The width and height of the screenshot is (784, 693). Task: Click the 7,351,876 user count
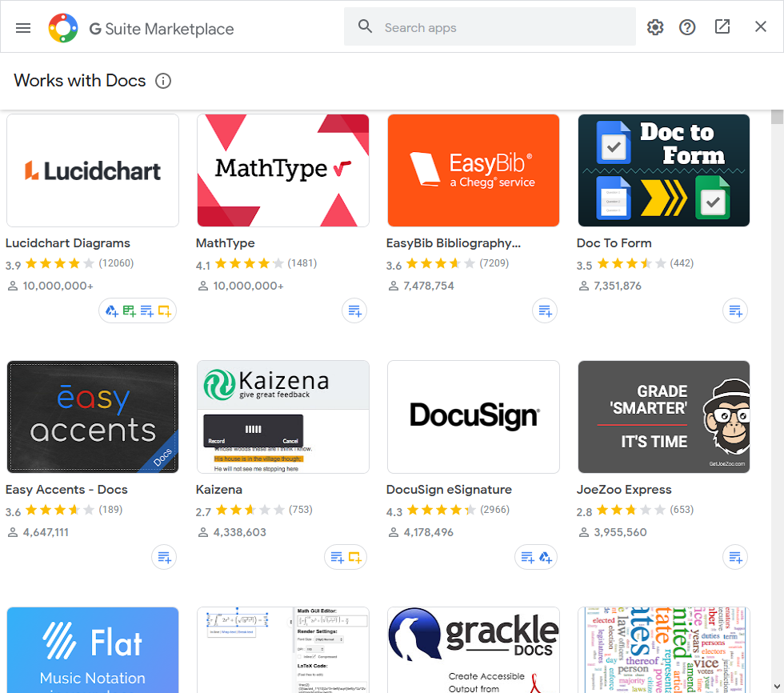click(618, 286)
